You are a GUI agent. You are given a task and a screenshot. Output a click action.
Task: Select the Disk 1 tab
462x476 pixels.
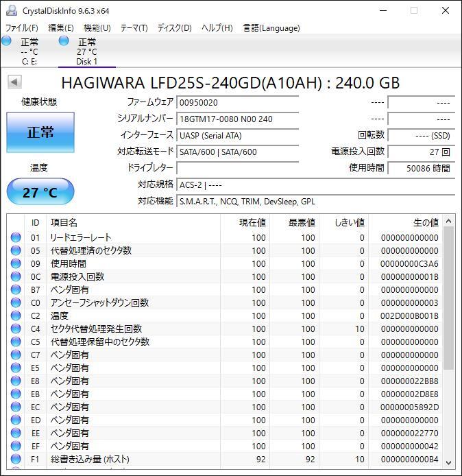pyautogui.click(x=87, y=51)
